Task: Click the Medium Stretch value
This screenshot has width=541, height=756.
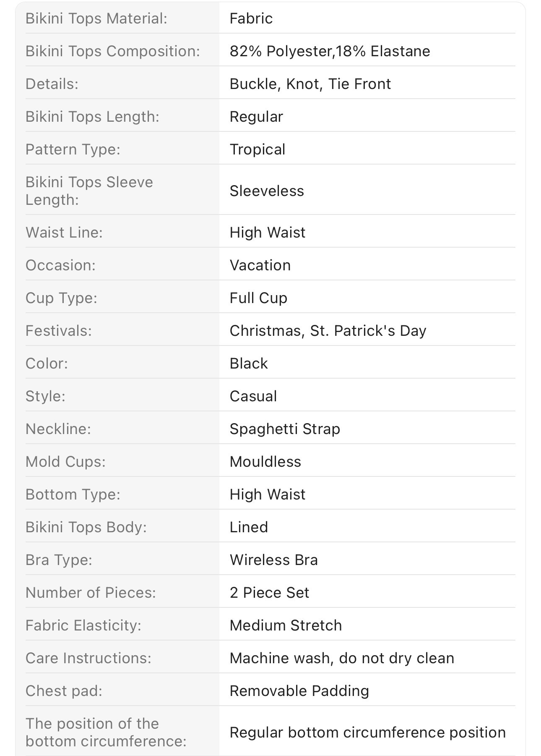Action: [286, 625]
